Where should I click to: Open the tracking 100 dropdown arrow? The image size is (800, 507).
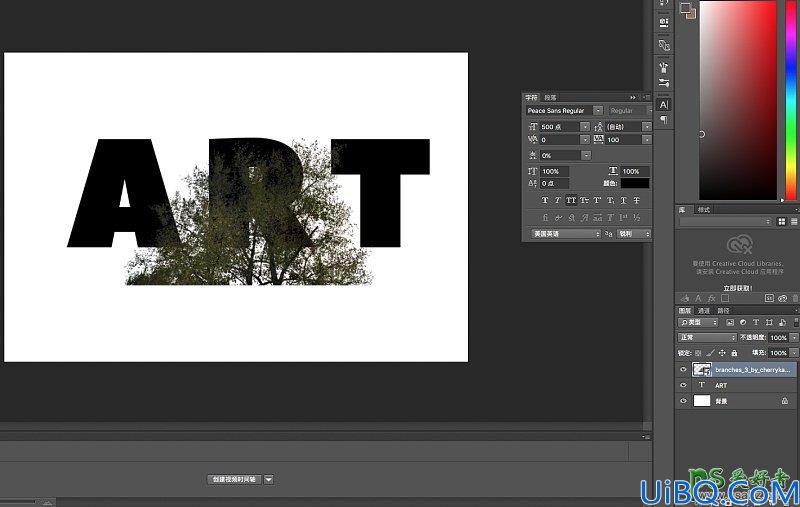click(646, 139)
